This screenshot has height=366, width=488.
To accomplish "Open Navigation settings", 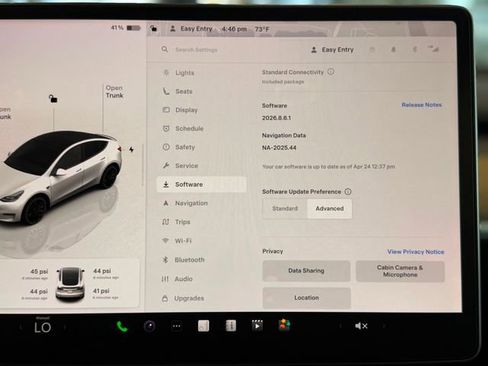I will 201,203.
